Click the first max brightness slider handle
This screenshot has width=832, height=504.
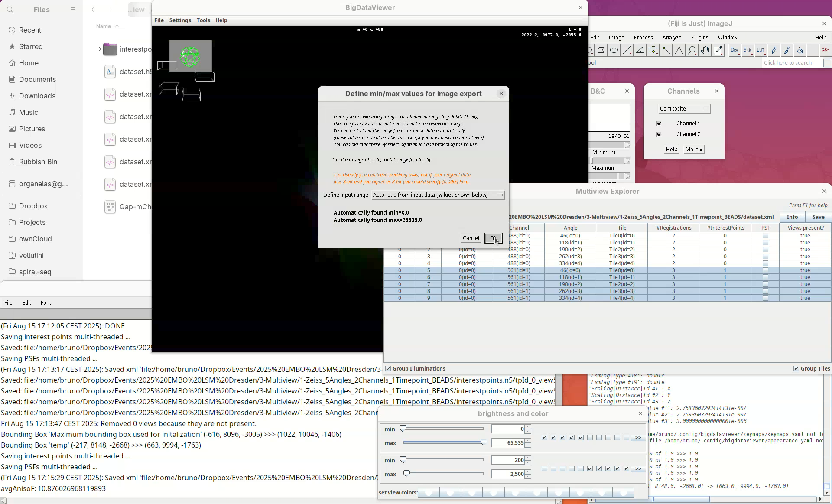click(484, 442)
